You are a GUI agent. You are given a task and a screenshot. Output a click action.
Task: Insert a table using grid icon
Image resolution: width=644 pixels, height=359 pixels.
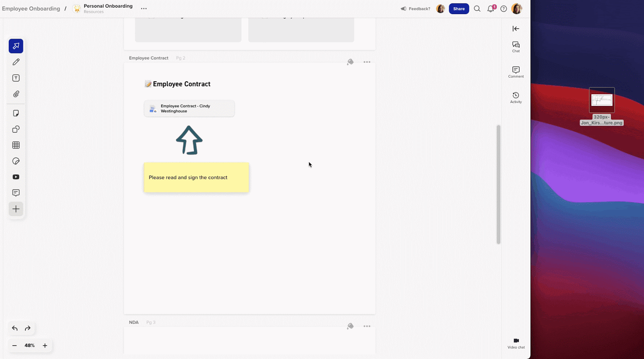[16, 145]
